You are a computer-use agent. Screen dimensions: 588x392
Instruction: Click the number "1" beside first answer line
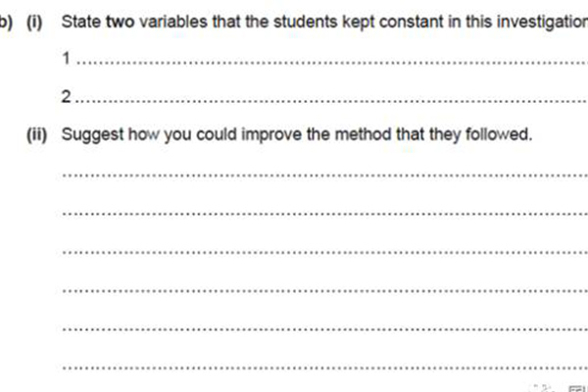(67, 58)
